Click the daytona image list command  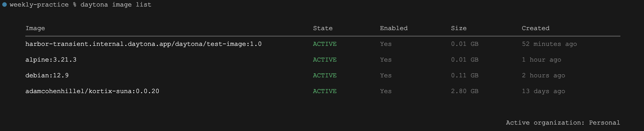(x=116, y=4)
